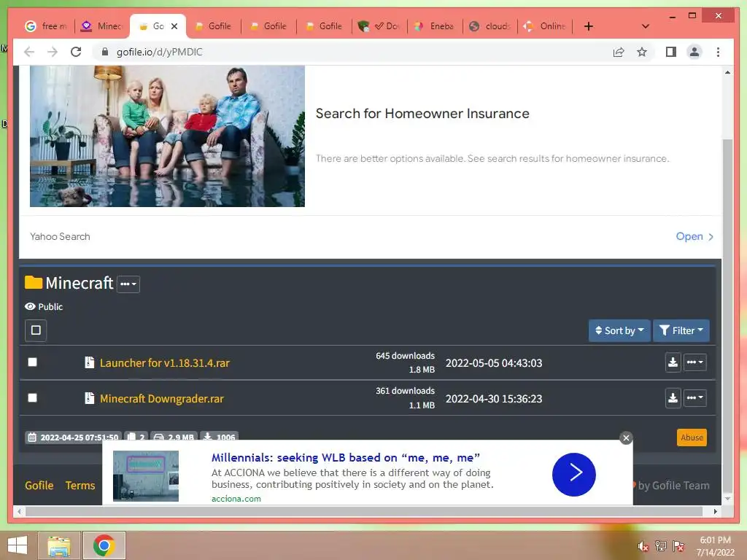The height and width of the screenshot is (560, 747).
Task: Tick checkbox for Launcher for v1.18.31.4.rar
Action: (32, 362)
